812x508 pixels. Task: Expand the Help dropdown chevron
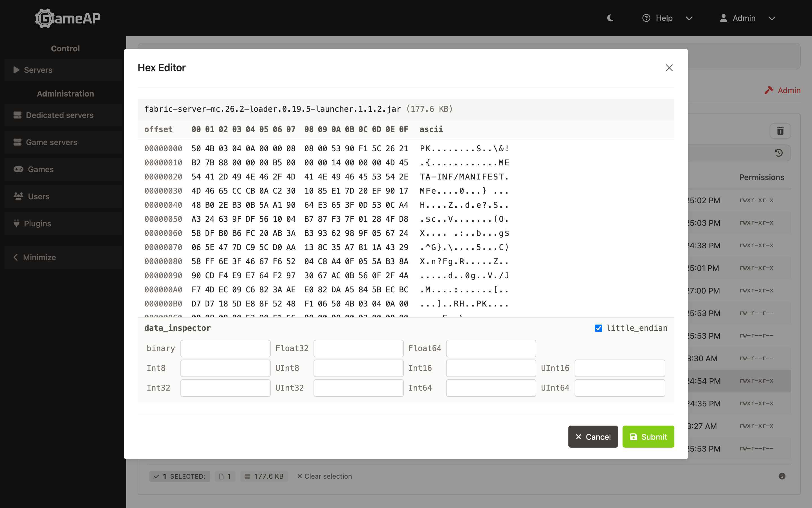689,18
